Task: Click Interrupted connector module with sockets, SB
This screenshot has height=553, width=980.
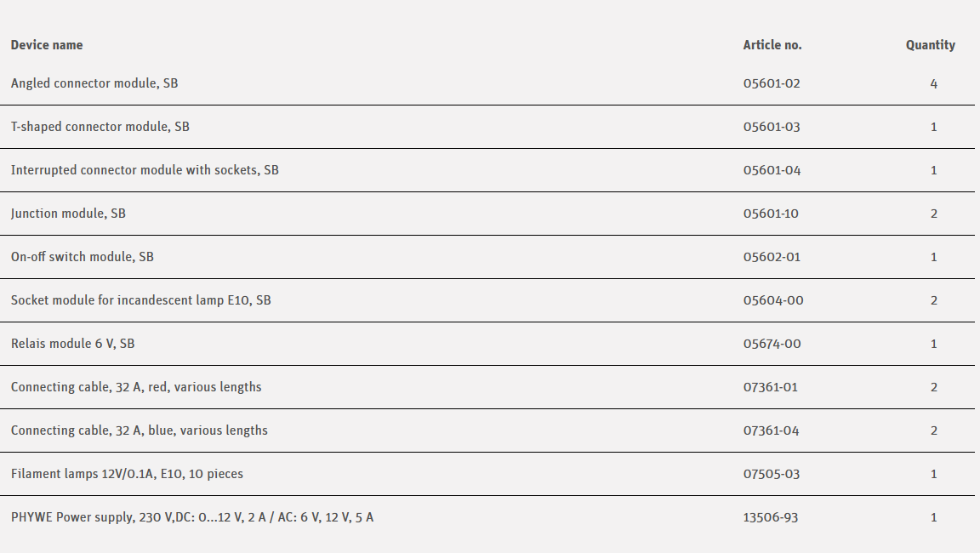Action: tap(145, 170)
